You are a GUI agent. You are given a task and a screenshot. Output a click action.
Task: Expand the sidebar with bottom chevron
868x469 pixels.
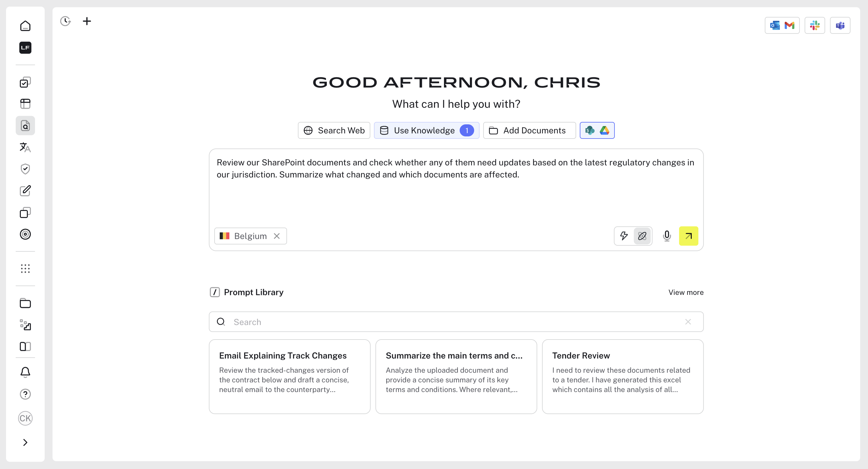point(25,442)
